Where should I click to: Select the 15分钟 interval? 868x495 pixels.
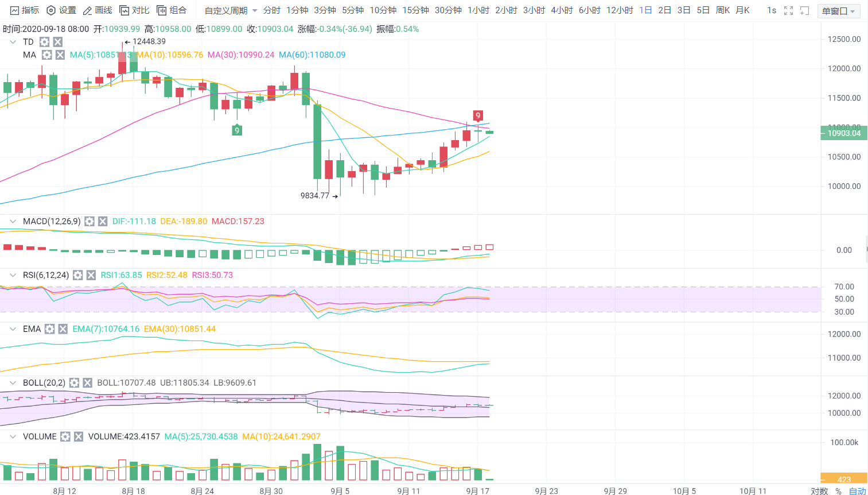click(x=416, y=10)
